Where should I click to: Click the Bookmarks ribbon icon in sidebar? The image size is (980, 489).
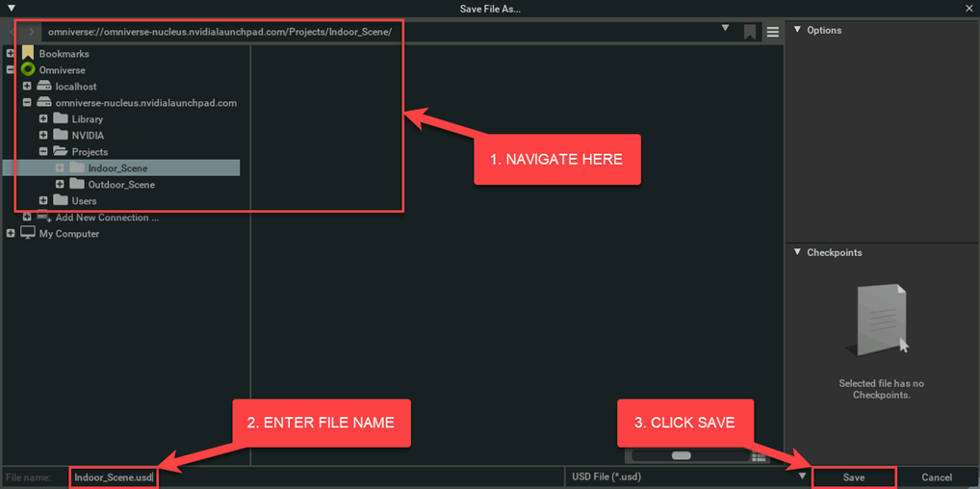tap(28, 54)
